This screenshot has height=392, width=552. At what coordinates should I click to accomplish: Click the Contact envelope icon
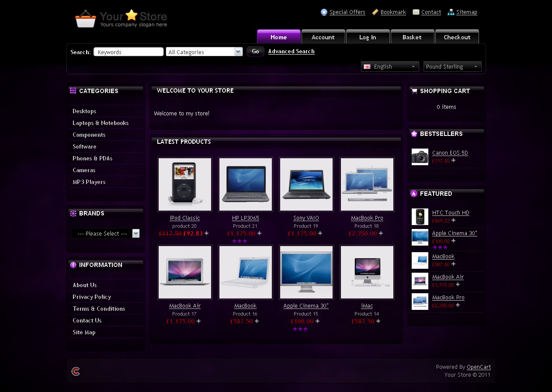[x=416, y=12]
